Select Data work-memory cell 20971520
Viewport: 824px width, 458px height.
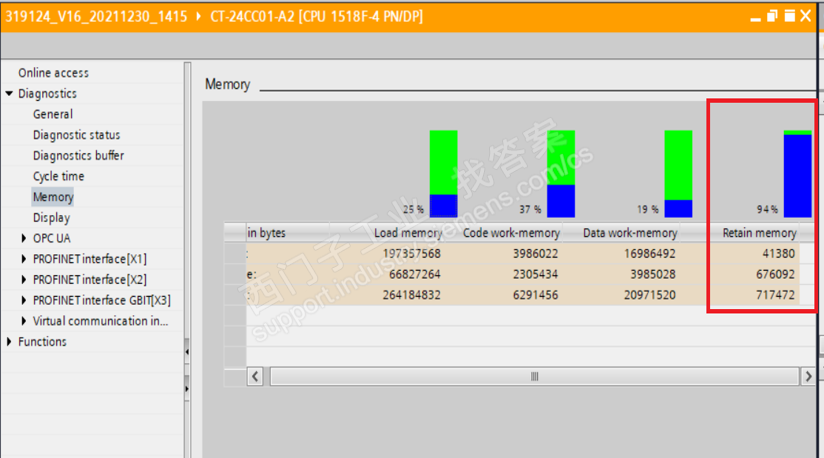click(x=650, y=295)
